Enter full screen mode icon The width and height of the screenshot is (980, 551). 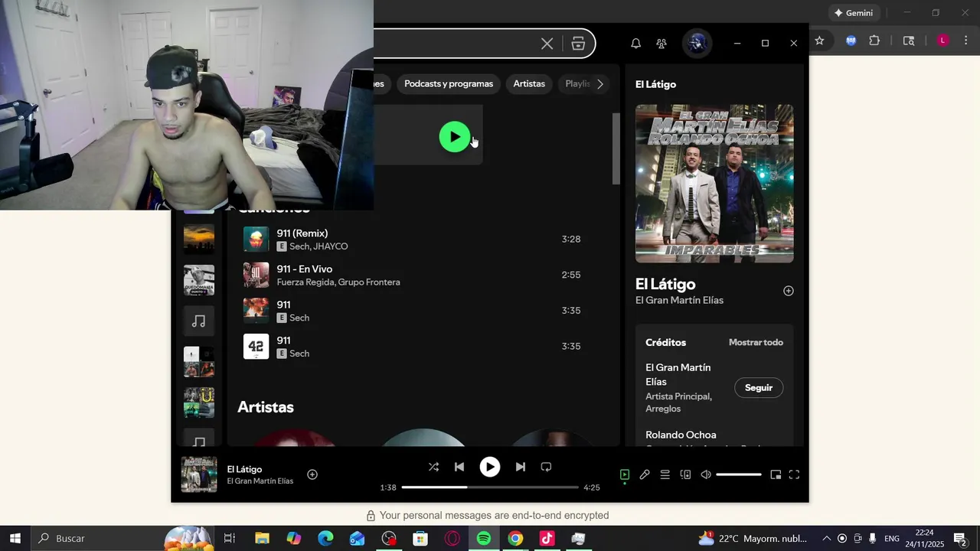tap(794, 474)
